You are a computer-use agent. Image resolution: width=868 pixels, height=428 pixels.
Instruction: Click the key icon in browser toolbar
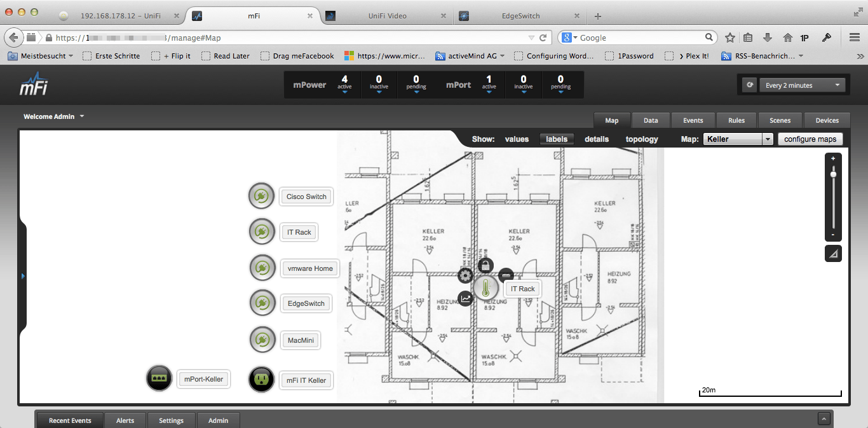pos(827,38)
